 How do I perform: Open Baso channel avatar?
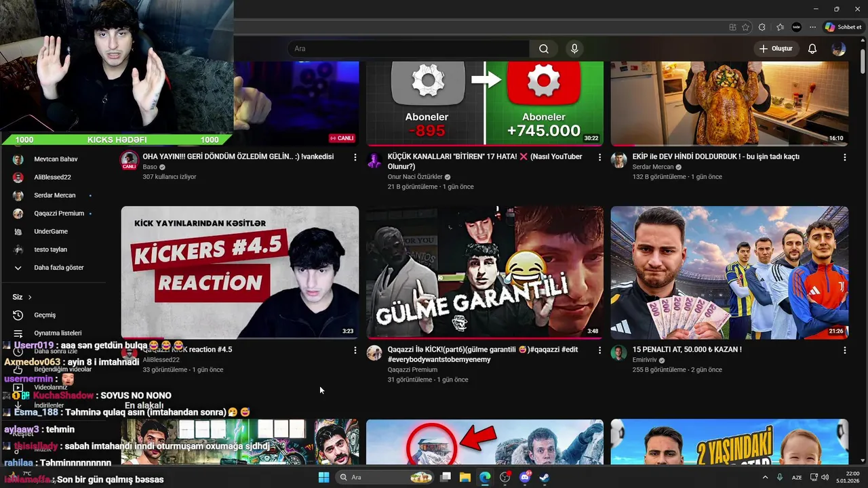(129, 161)
